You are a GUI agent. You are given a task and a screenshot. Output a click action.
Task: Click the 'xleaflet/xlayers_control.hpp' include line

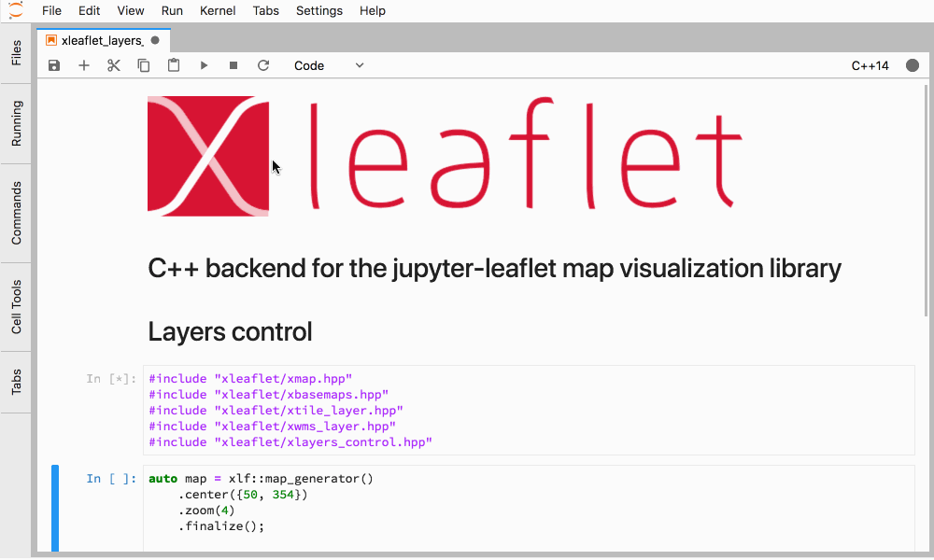tap(290, 442)
